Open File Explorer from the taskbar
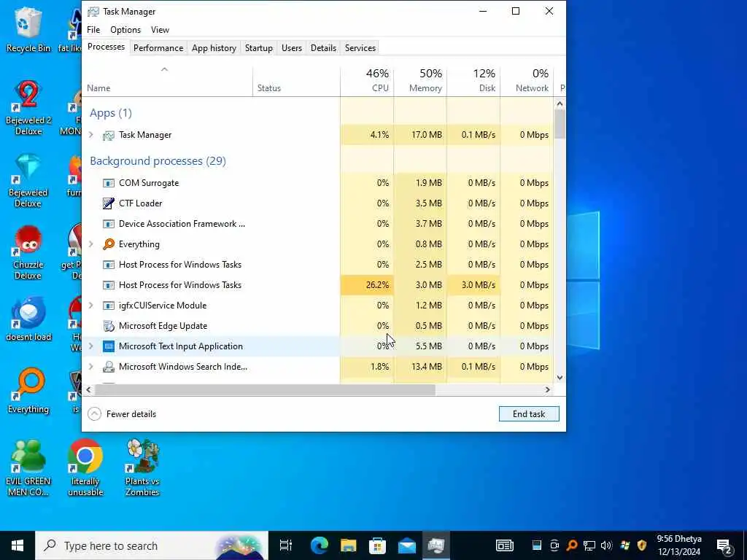The height and width of the screenshot is (560, 747). [348, 545]
